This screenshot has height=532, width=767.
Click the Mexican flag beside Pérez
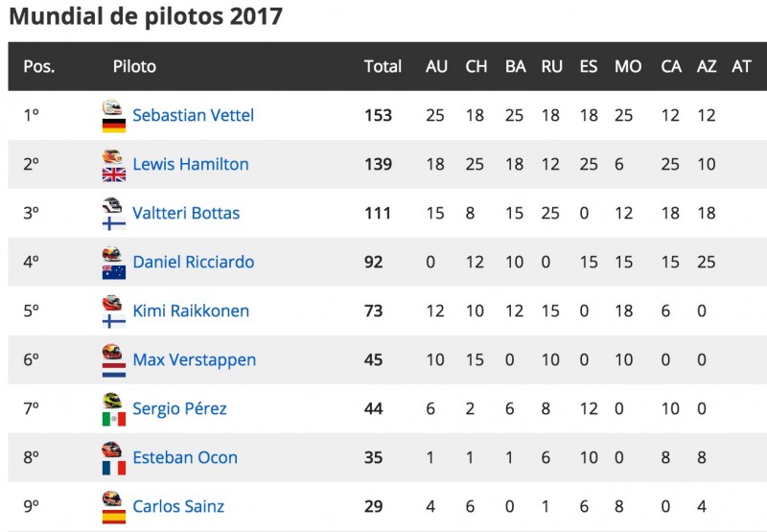coord(114,419)
